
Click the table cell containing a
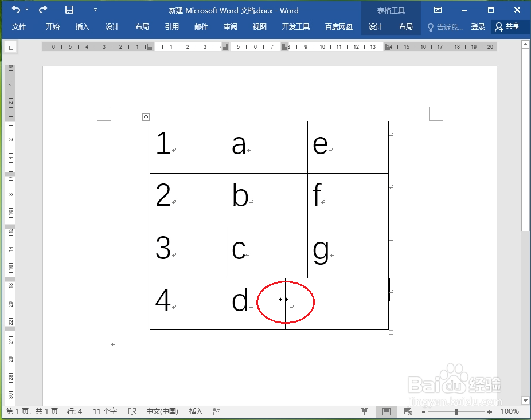[267, 147]
